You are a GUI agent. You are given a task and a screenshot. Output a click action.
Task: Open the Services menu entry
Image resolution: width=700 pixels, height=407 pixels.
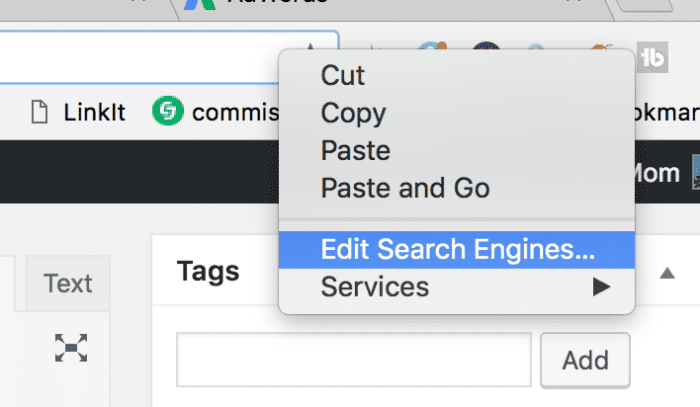click(457, 287)
